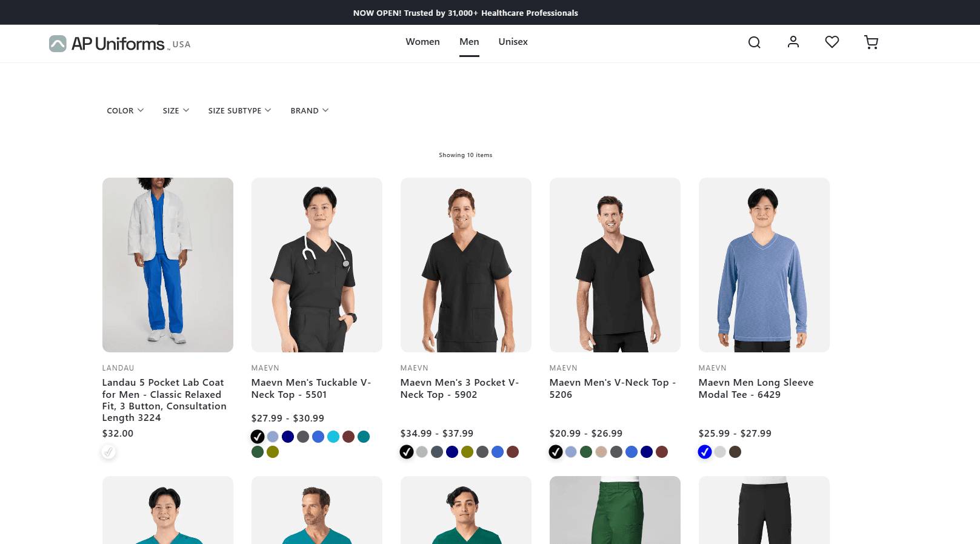This screenshot has width=980, height=544.
Task: Click the $20.99 - $26.99 price text
Action: coord(586,434)
